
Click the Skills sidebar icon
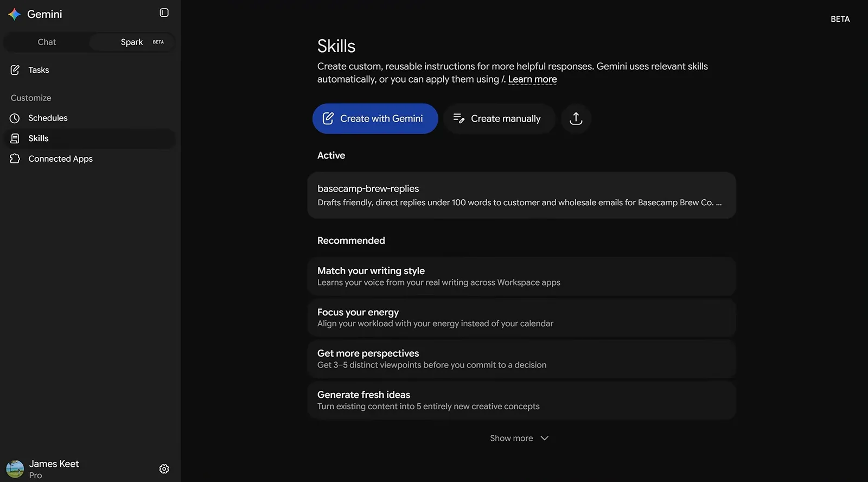point(15,138)
